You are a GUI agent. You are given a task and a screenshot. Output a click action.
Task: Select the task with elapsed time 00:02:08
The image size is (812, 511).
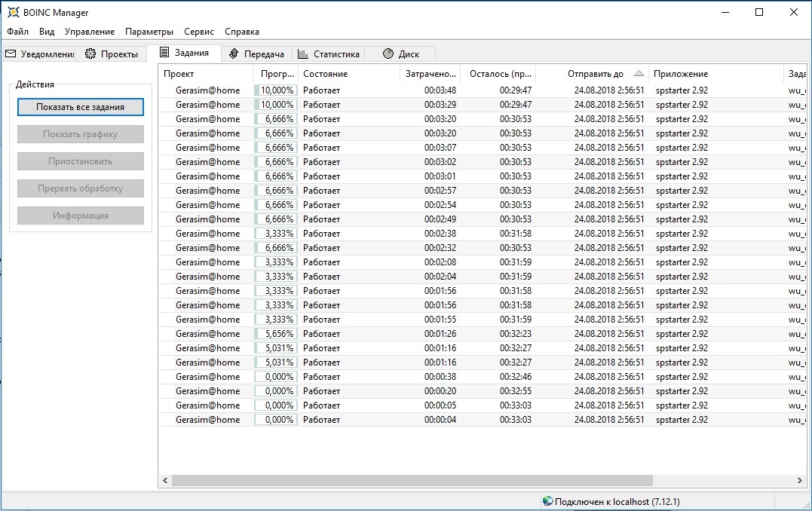point(482,262)
